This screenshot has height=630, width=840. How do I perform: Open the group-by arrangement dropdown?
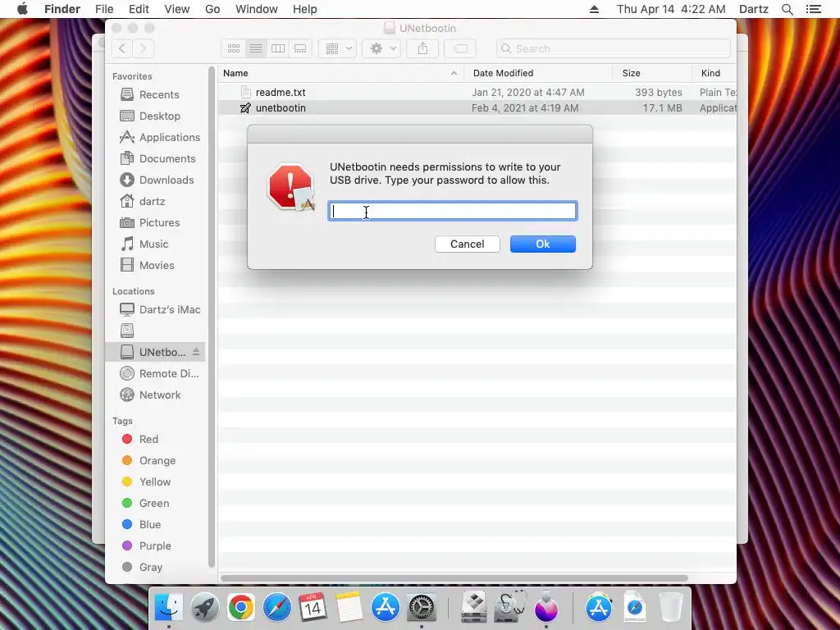(x=337, y=48)
